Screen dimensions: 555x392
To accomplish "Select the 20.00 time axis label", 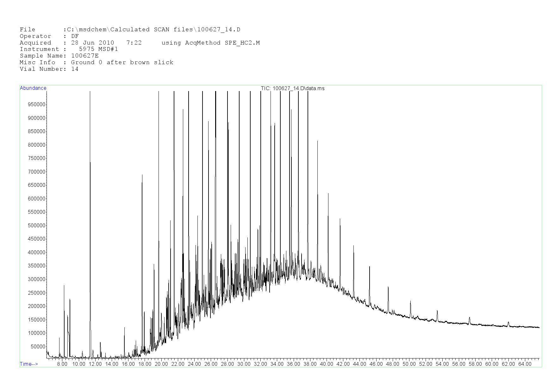I will pyautogui.click(x=161, y=364).
